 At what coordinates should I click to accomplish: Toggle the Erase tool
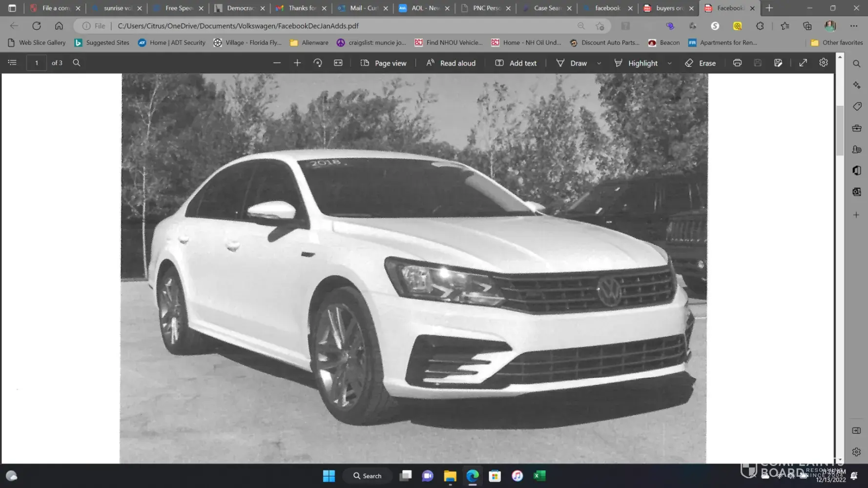coord(701,63)
